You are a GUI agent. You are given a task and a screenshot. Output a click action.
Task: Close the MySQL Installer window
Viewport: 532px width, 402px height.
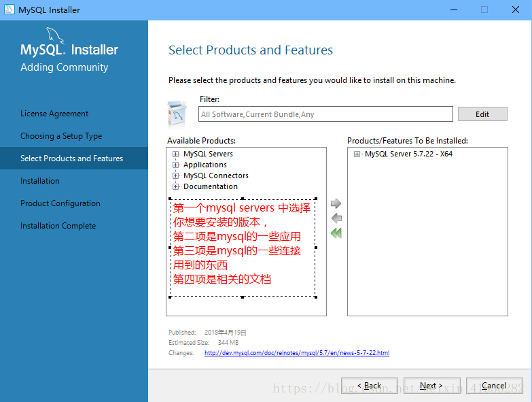[x=516, y=10]
